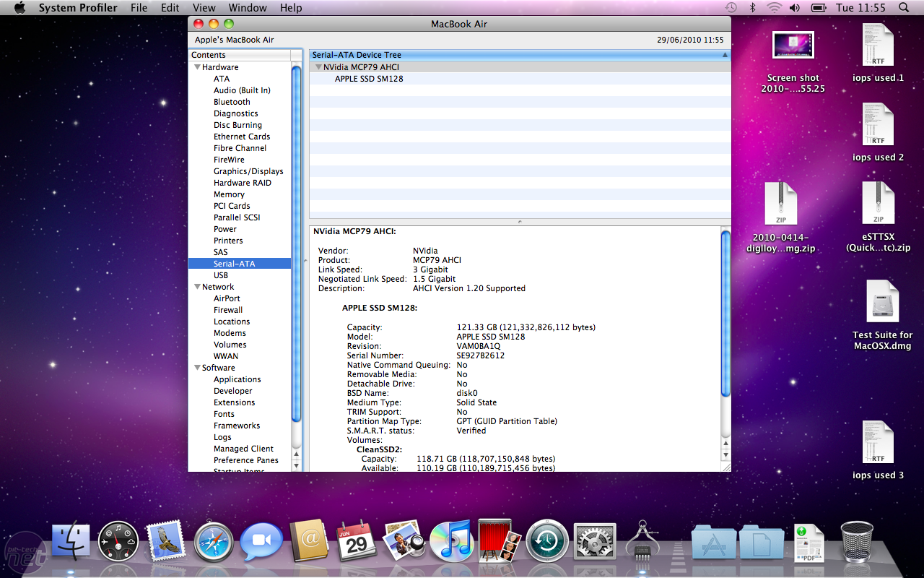This screenshot has width=924, height=578.
Task: Select iops used 2 RTF file
Action: click(878, 131)
